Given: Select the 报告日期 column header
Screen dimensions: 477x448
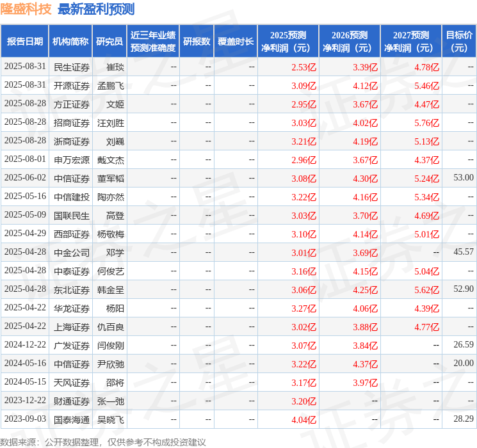Looking at the screenshot, I should tap(24, 42).
